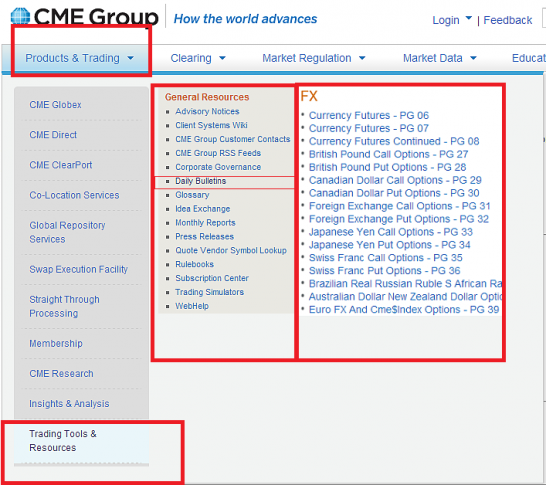
Task: Open Japanese Yen Put Options - PG 34
Action: point(389,245)
